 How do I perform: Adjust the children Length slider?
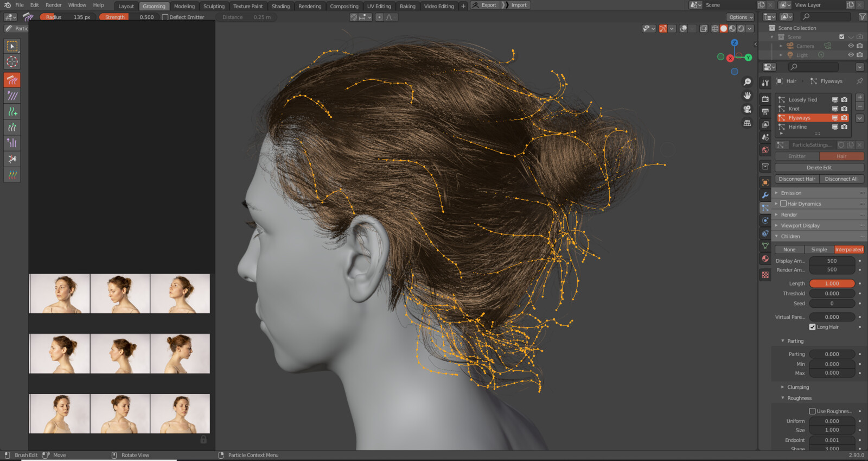tap(832, 283)
